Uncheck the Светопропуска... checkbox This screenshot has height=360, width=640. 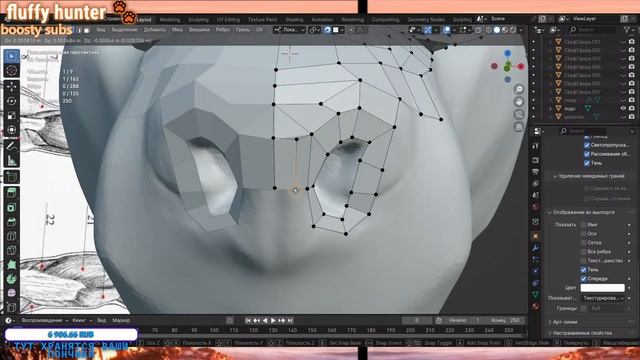[587, 145]
